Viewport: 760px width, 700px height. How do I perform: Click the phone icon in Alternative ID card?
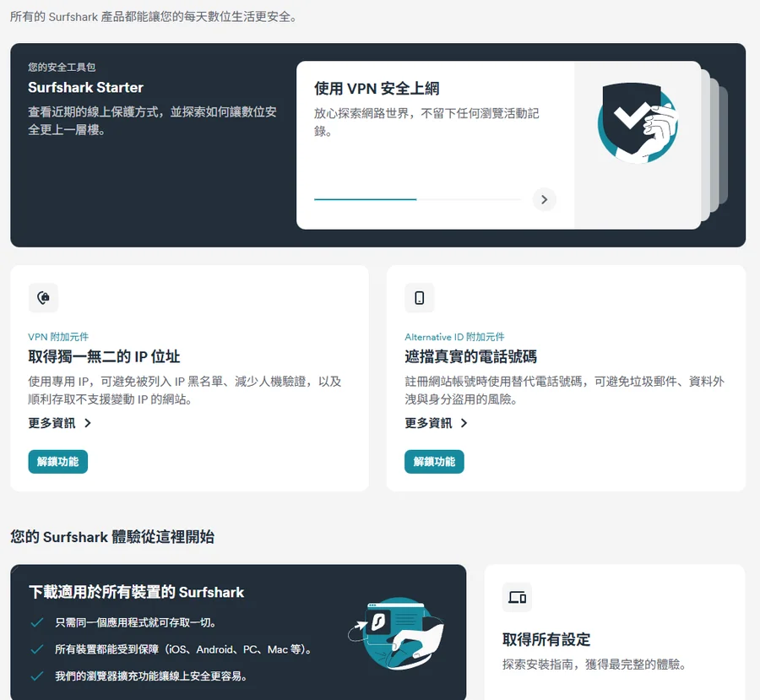point(420,298)
